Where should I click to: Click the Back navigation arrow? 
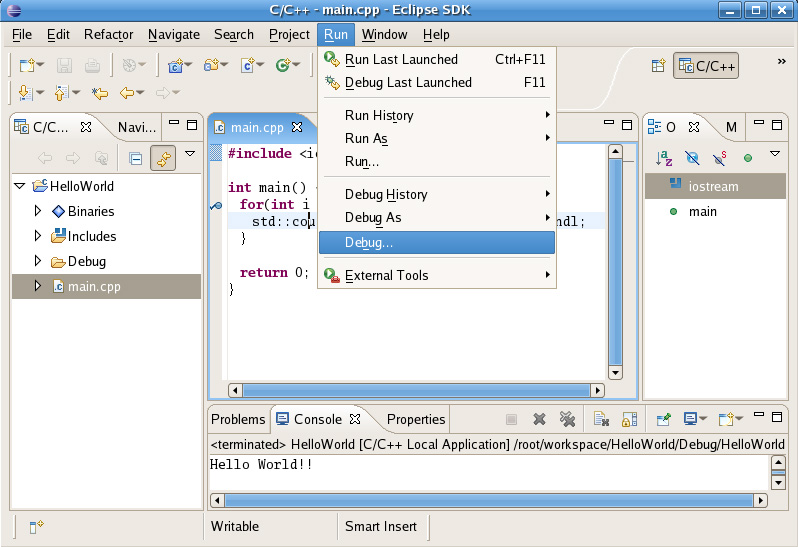127,93
